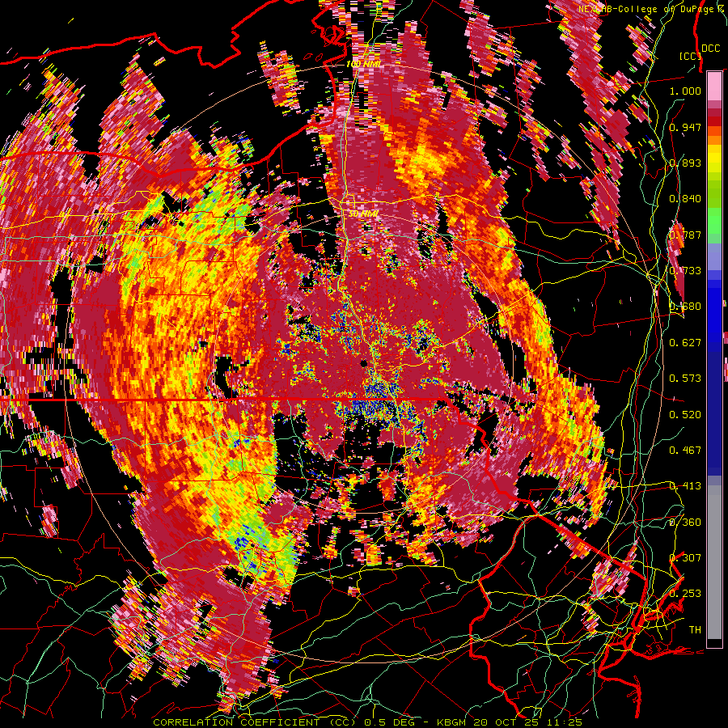Click the [CC] label above the scale

[691, 56]
